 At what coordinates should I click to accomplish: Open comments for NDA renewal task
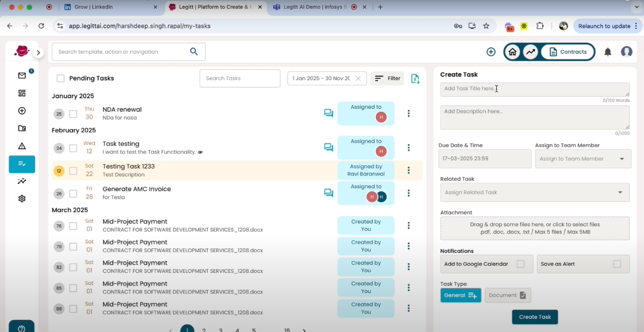coord(329,113)
